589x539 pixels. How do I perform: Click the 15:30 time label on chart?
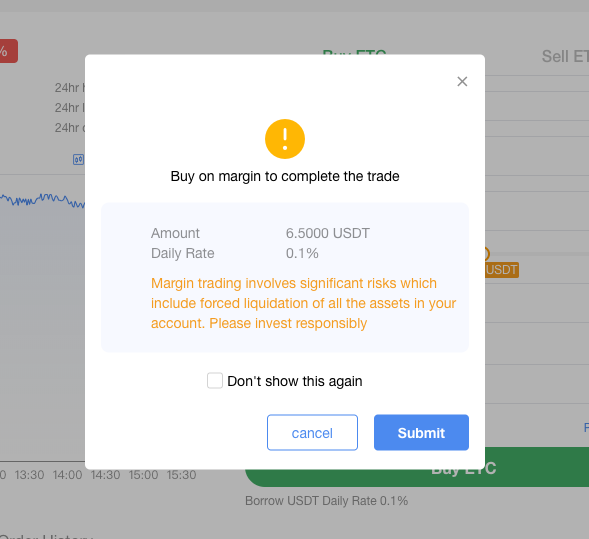pyautogui.click(x=181, y=475)
